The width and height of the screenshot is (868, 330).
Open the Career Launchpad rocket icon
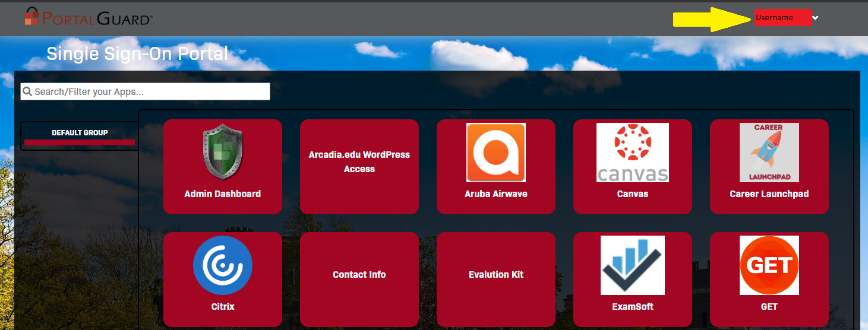769,153
